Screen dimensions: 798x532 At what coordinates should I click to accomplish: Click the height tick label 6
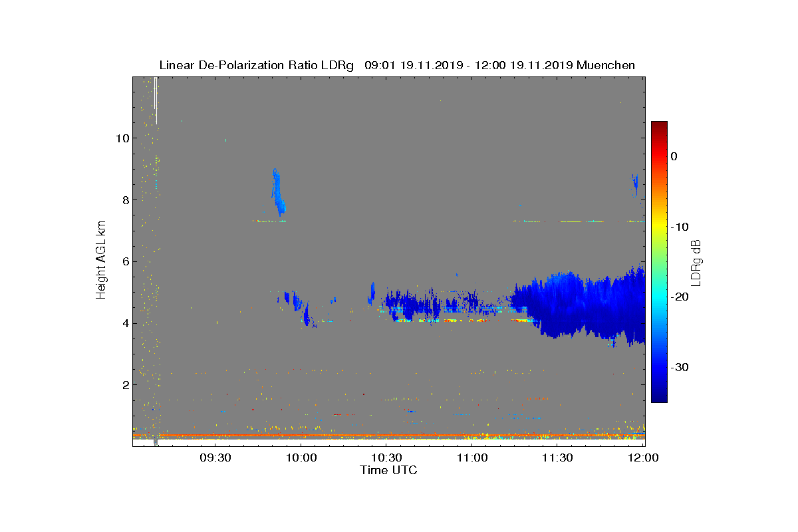(x=125, y=261)
